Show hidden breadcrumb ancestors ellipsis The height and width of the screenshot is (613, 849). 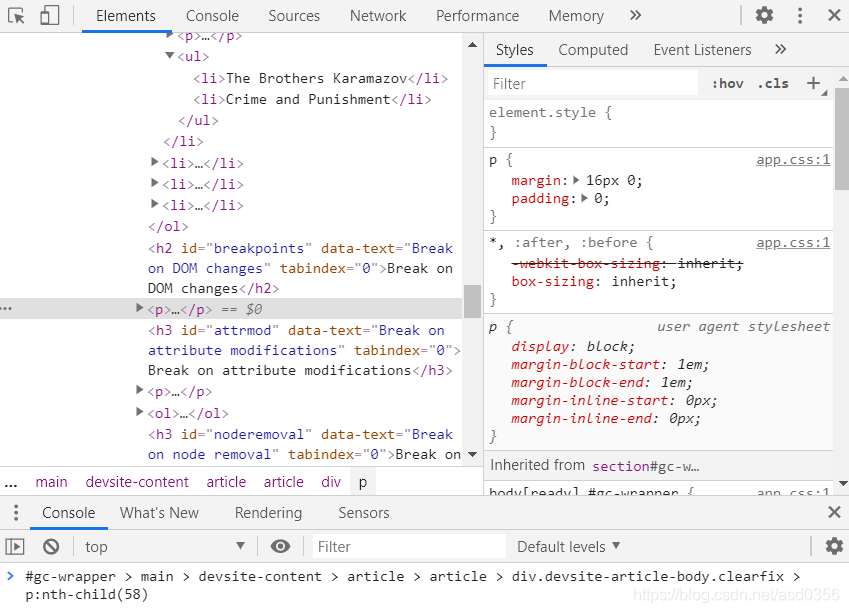(x=11, y=482)
